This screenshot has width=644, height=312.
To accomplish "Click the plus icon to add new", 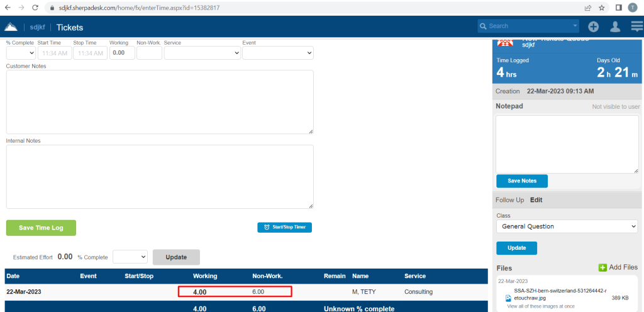I will point(593,26).
